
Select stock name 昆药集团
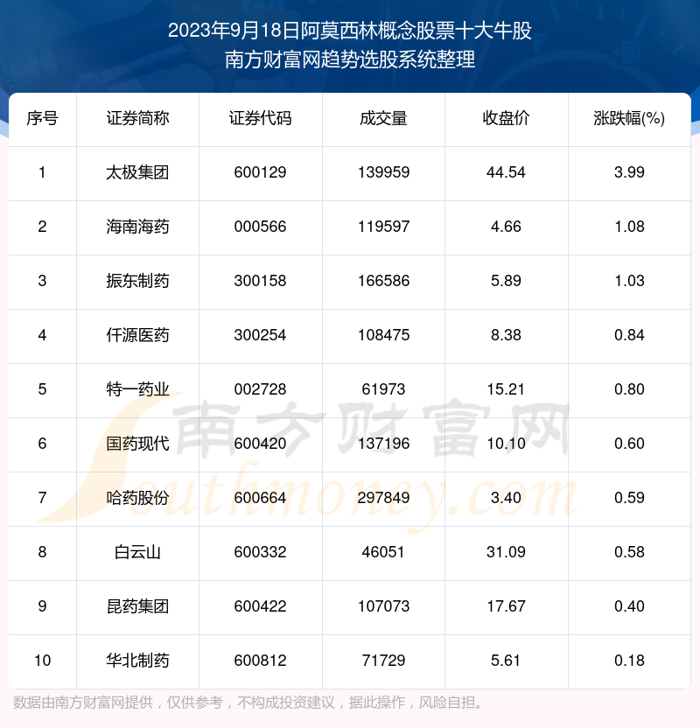(x=137, y=606)
